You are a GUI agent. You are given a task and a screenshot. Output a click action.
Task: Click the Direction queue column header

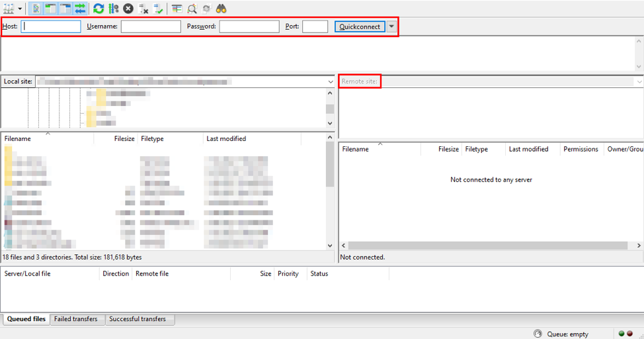tap(116, 273)
